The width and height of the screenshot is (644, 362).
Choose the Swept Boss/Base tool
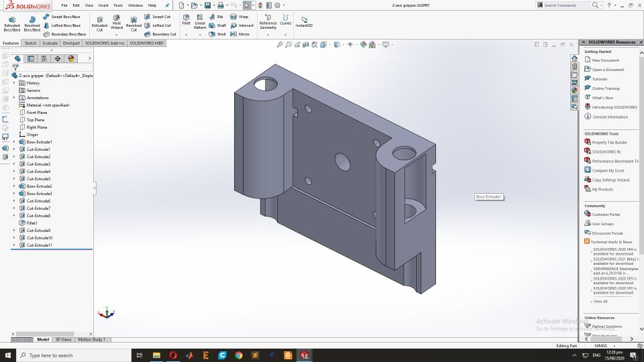tap(61, 17)
